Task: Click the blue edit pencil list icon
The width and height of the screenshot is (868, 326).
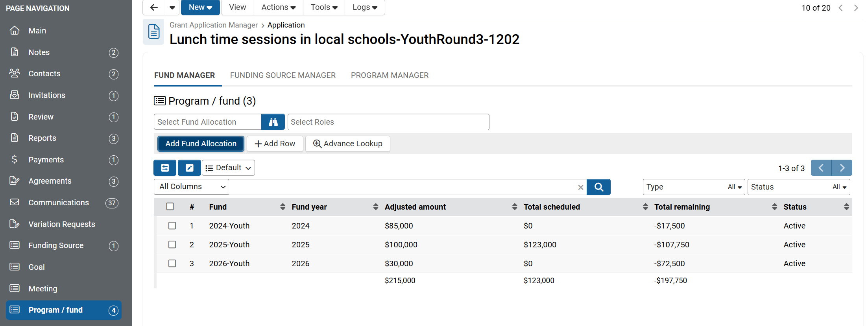Action: [x=189, y=168]
